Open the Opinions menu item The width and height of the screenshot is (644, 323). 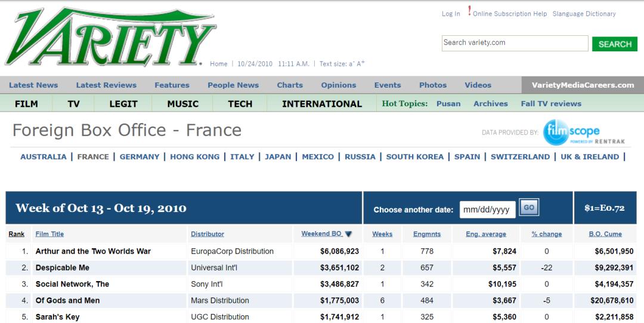[x=339, y=85]
